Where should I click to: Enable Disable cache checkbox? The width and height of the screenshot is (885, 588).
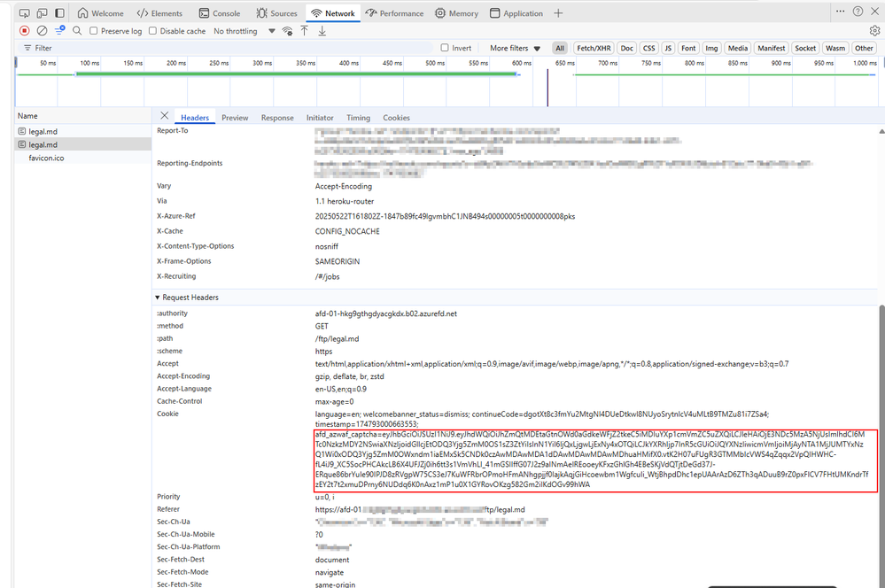(152, 31)
